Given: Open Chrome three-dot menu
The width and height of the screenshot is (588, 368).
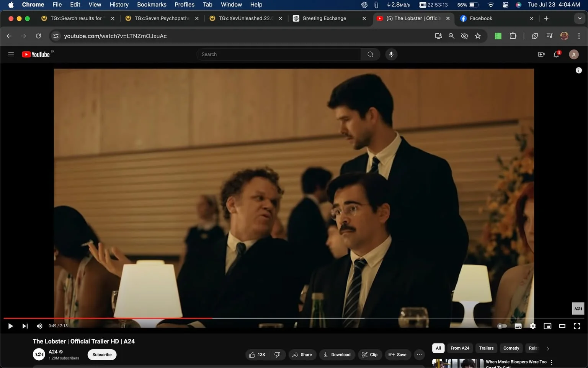Looking at the screenshot, I should pyautogui.click(x=579, y=36).
